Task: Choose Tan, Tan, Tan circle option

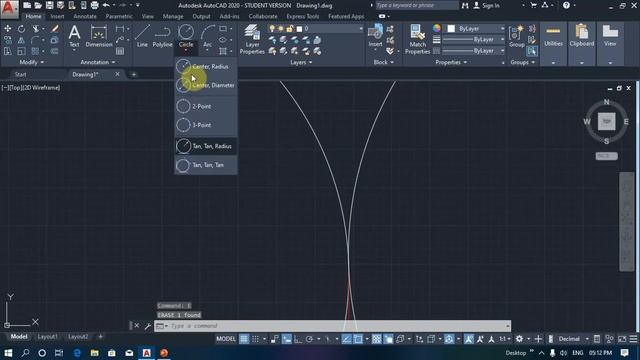Action: (206, 165)
